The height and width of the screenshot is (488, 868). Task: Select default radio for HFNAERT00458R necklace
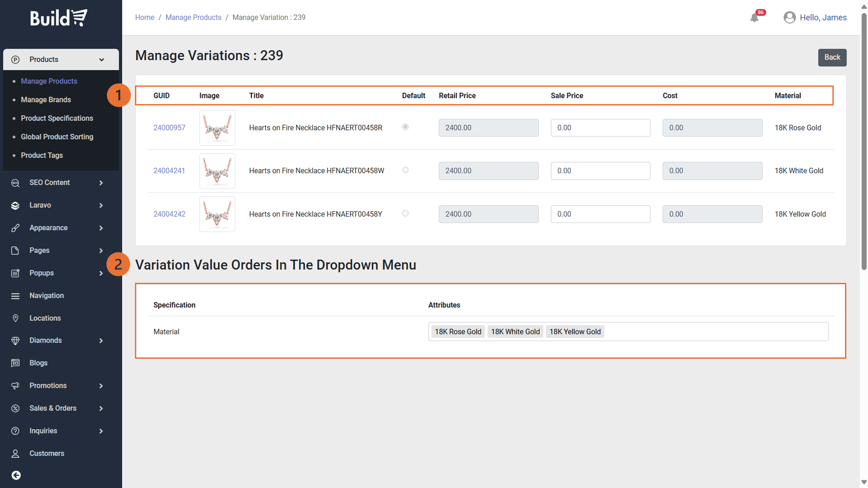[x=405, y=127]
